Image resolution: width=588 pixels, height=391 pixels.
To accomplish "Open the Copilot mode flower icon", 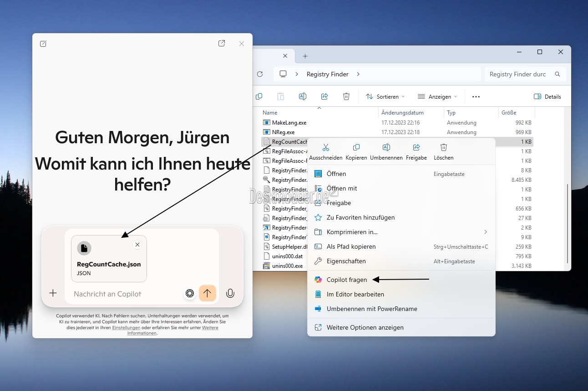I will coord(190,293).
